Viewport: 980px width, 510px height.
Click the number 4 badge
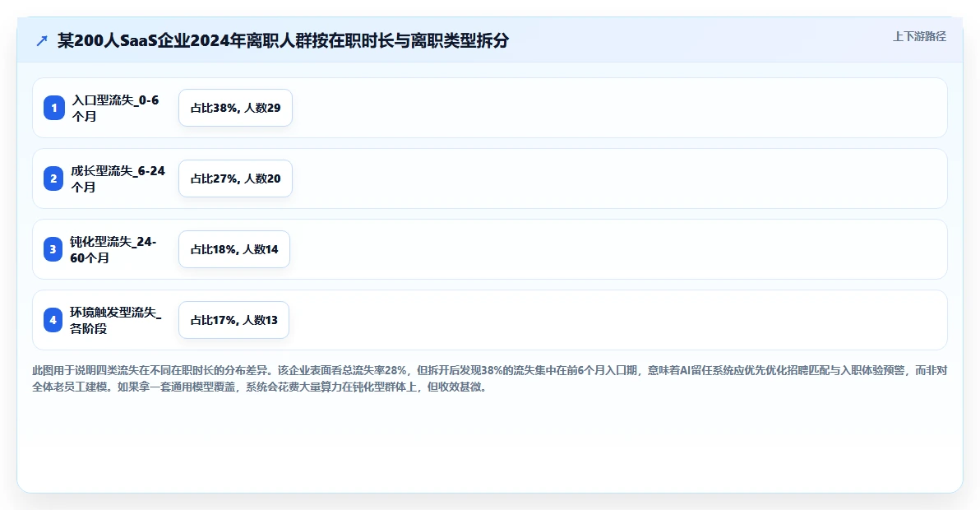click(53, 319)
